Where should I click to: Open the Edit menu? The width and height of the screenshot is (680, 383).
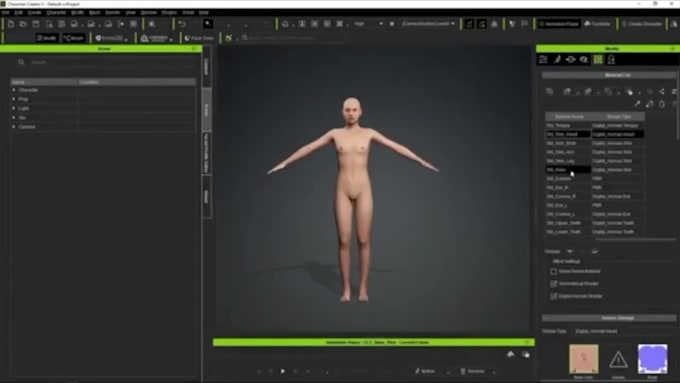(19, 13)
